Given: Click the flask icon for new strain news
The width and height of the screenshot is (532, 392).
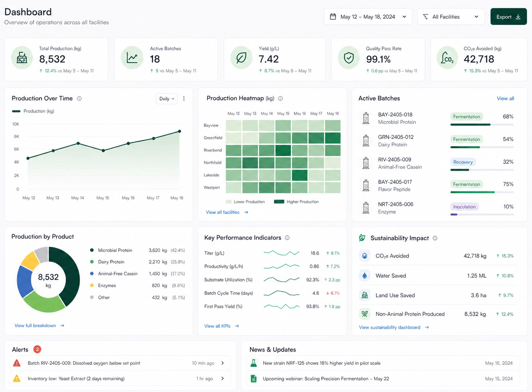Looking at the screenshot, I should coord(254,363).
